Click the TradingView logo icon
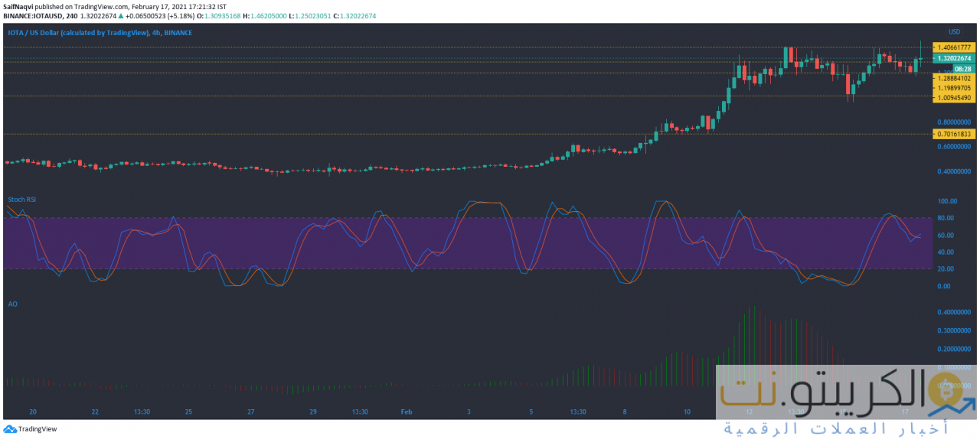 (x=9, y=429)
